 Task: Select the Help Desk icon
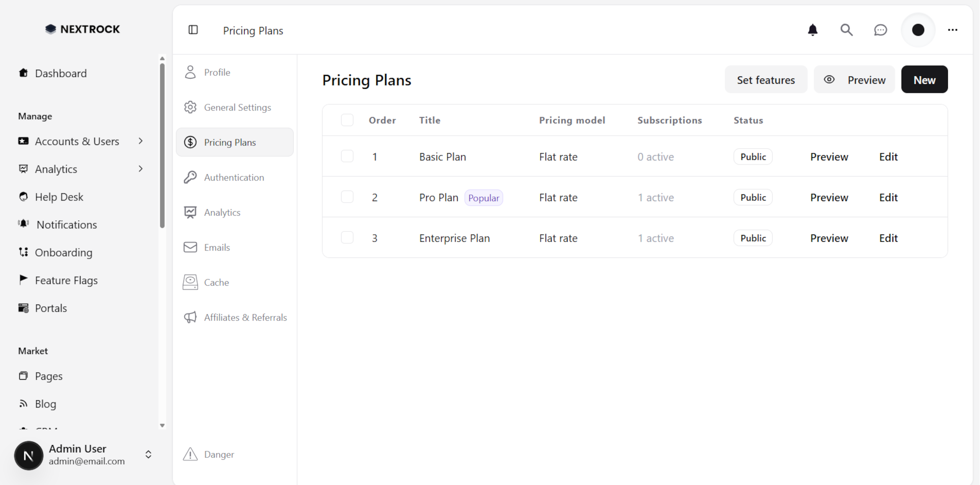pos(23,197)
